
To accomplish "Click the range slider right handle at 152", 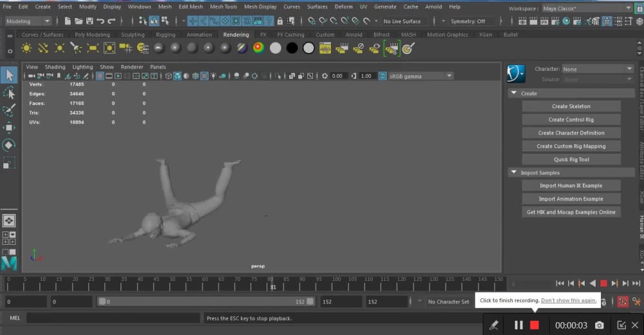I will 310,301.
